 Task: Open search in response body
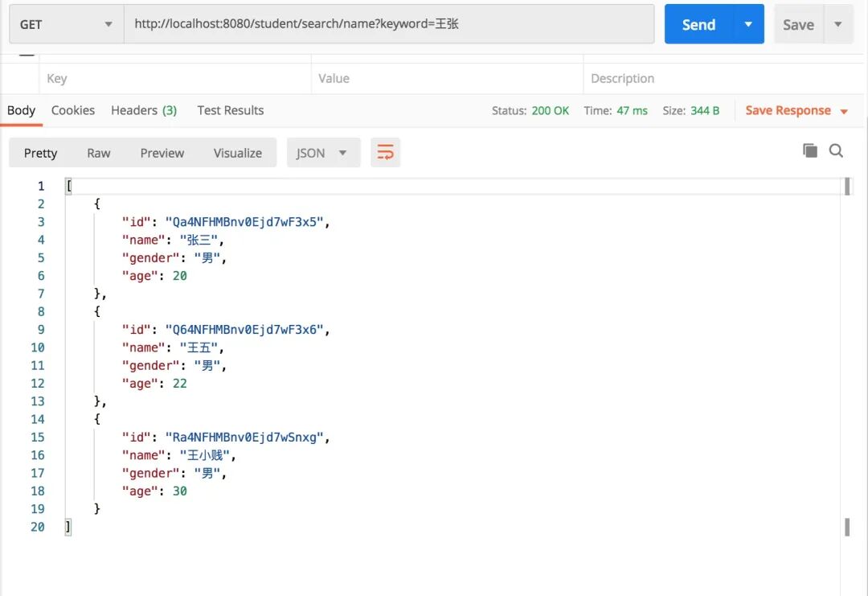tap(836, 150)
